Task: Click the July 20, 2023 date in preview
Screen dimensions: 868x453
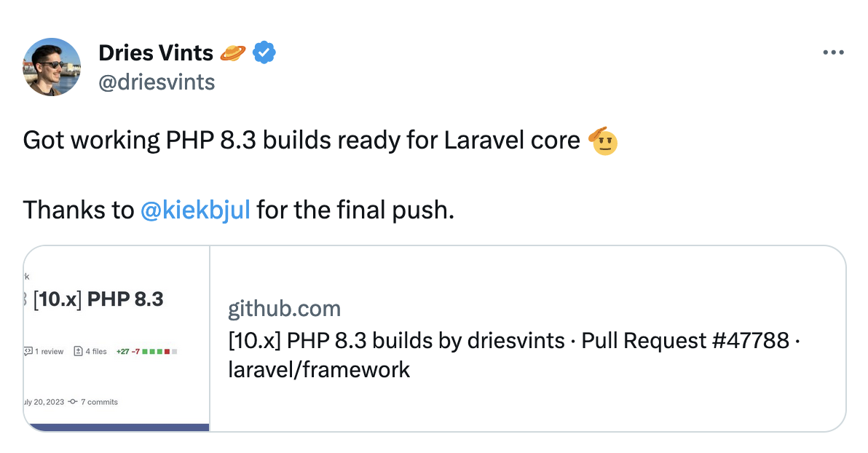Action: tap(44, 402)
